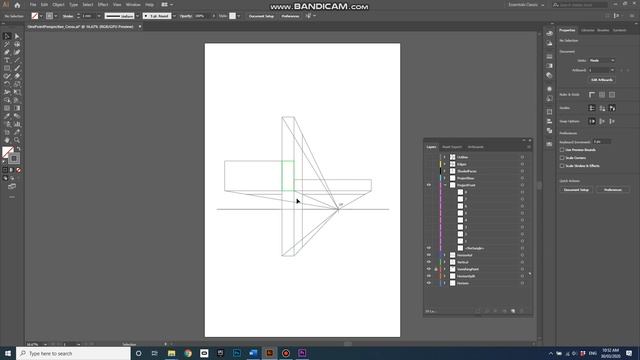
Task: Click the Show Rulers icon in Properties
Action: [592, 95]
